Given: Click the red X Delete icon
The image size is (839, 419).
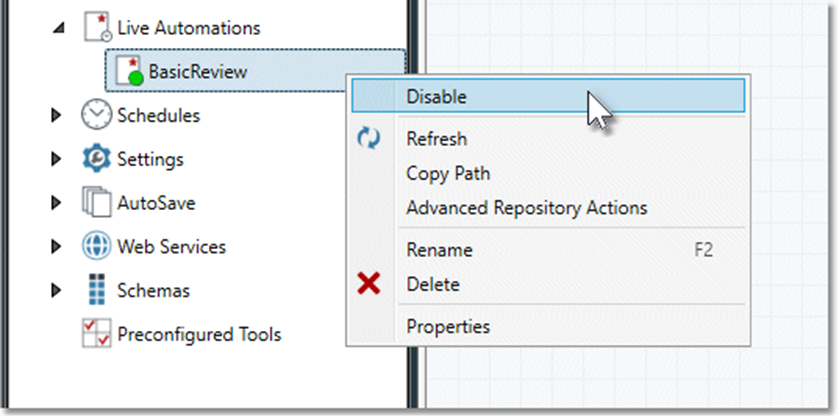Looking at the screenshot, I should pyautogui.click(x=369, y=285).
